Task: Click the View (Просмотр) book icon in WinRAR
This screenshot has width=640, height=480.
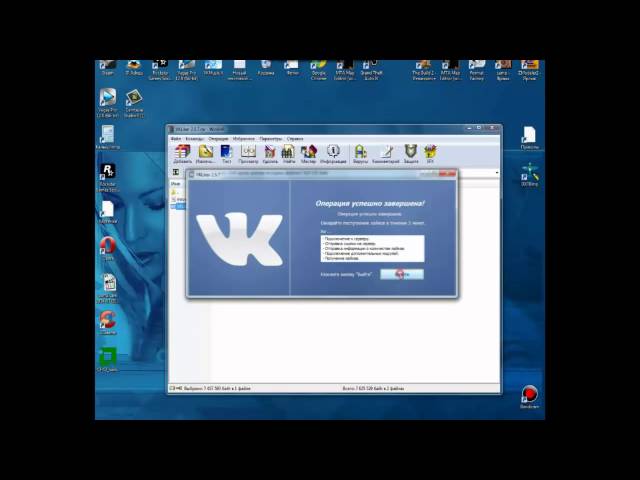Action: tap(248, 154)
